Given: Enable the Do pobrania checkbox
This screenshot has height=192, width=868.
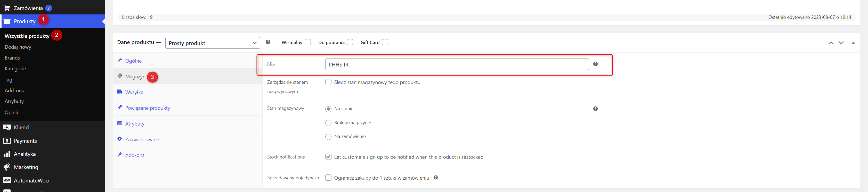Looking at the screenshot, I should point(350,42).
